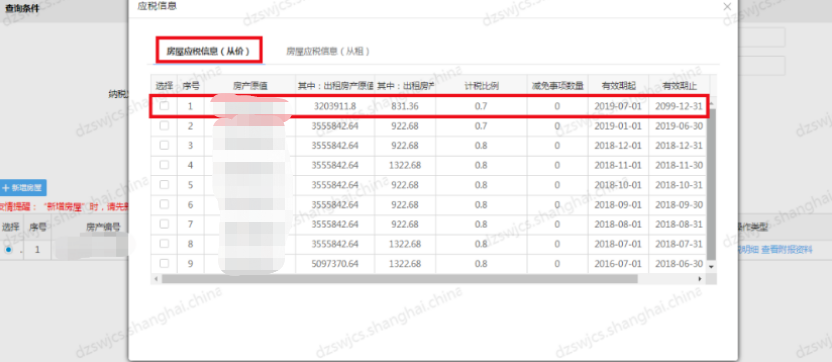Viewport: 832px width, 362px height.
Task: Click the 新增房屋 button
Action: [x=23, y=187]
